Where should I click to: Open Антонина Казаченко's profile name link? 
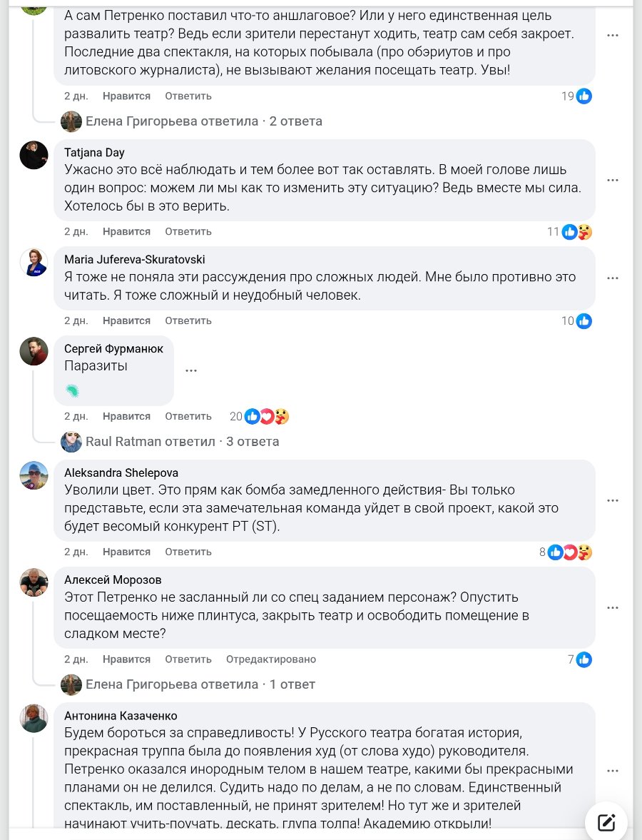(121, 716)
